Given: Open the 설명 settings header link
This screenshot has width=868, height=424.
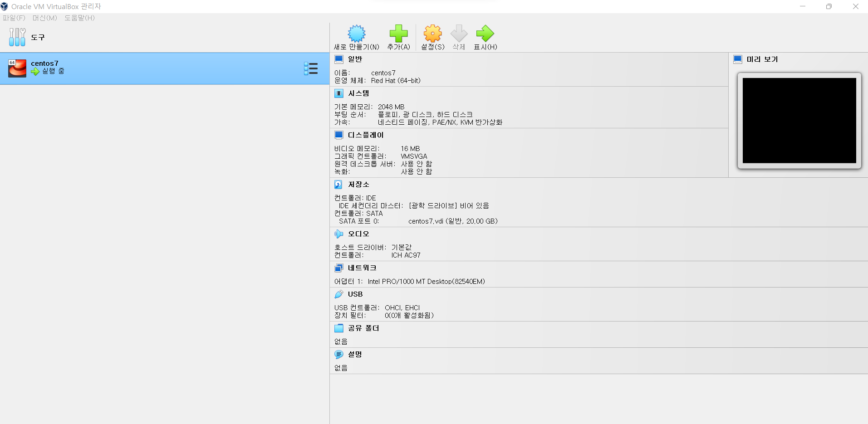Looking at the screenshot, I should coord(355,354).
